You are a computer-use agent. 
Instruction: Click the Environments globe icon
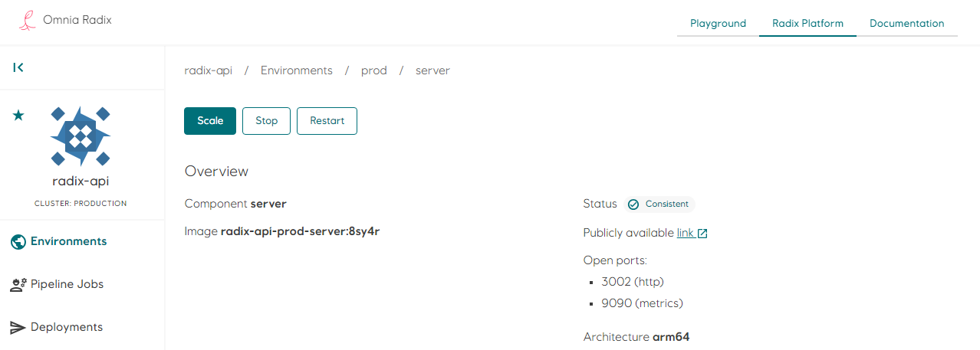coord(18,242)
